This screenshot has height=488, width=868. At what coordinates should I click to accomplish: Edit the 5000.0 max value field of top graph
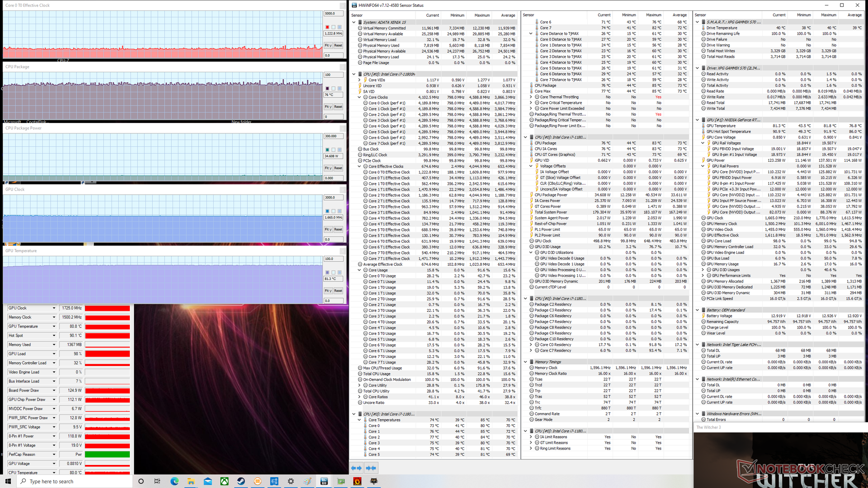333,14
